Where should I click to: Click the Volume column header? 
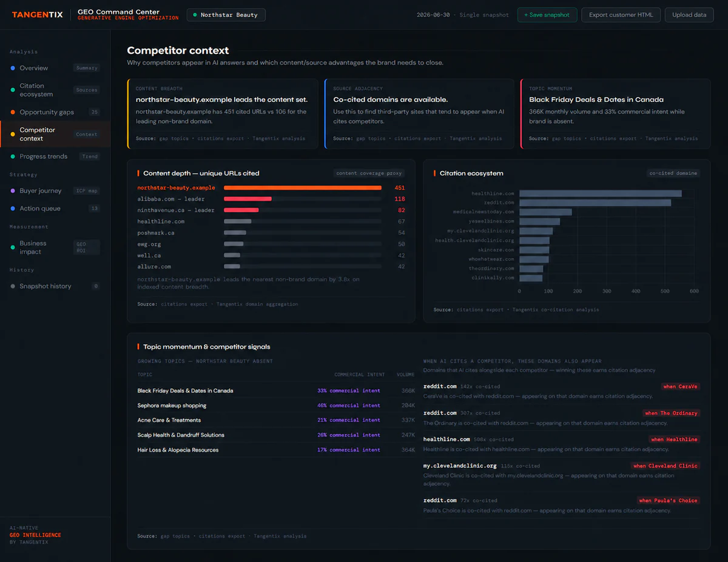[x=406, y=375]
